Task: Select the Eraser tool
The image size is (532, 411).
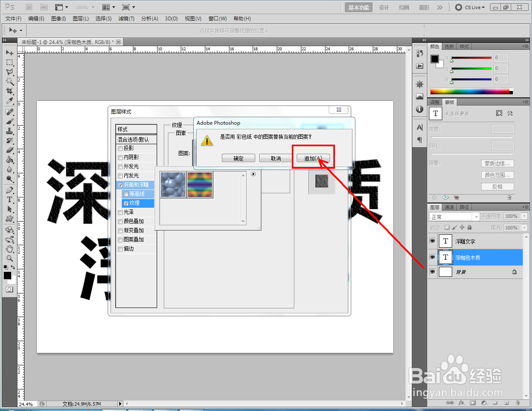Action: coord(10,150)
